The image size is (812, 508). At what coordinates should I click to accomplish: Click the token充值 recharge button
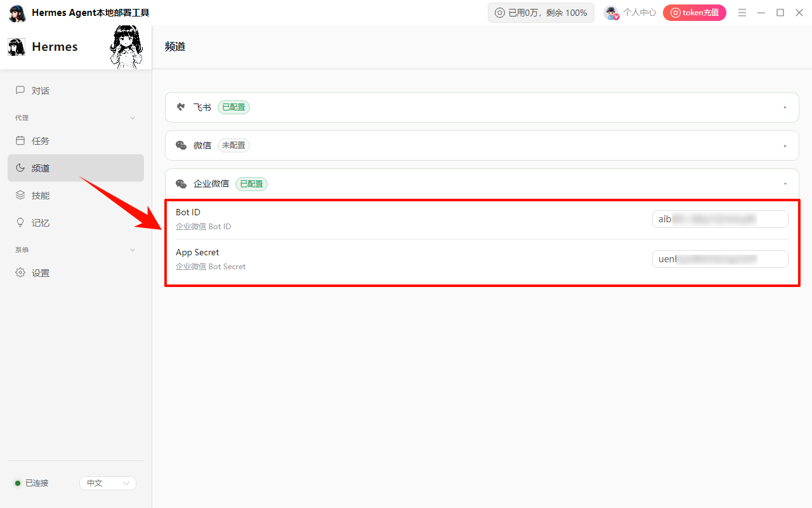[x=695, y=13]
